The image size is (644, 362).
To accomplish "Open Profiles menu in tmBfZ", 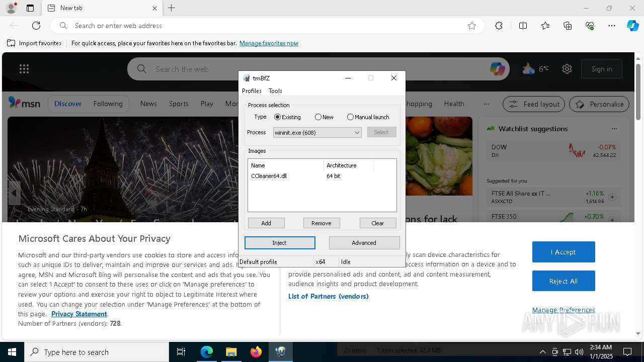I will pos(252,91).
